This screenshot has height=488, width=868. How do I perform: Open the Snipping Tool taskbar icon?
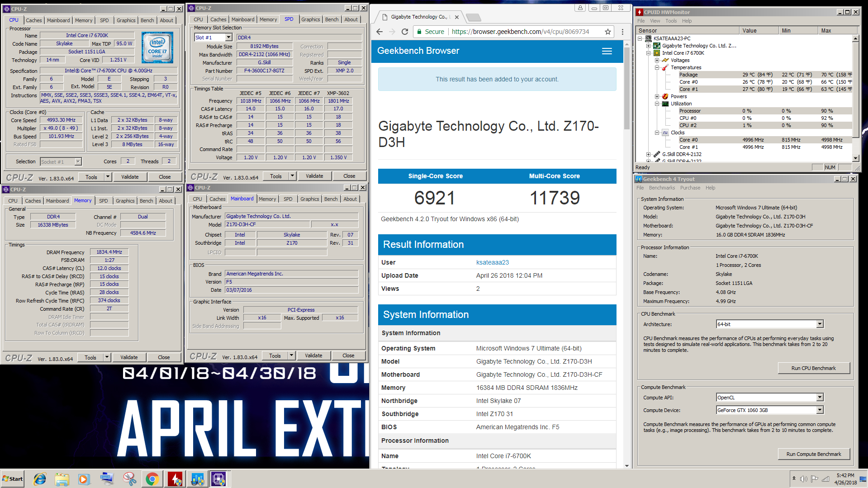click(x=129, y=479)
